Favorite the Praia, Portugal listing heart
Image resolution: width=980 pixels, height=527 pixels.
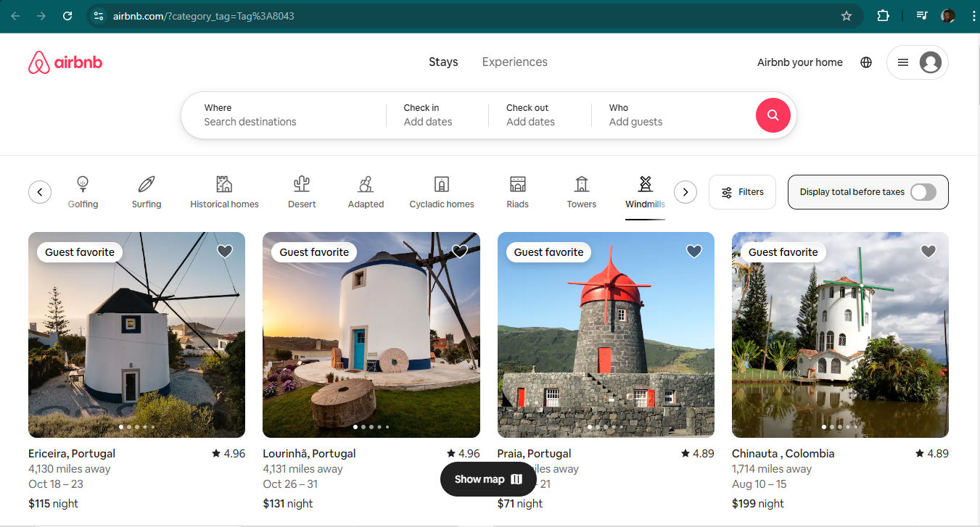click(693, 251)
